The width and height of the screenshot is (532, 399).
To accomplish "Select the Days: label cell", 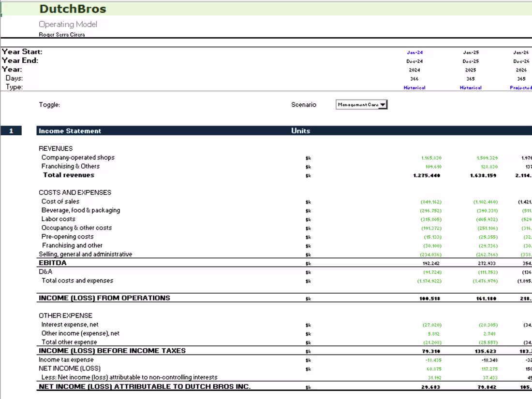I will coord(14,78).
